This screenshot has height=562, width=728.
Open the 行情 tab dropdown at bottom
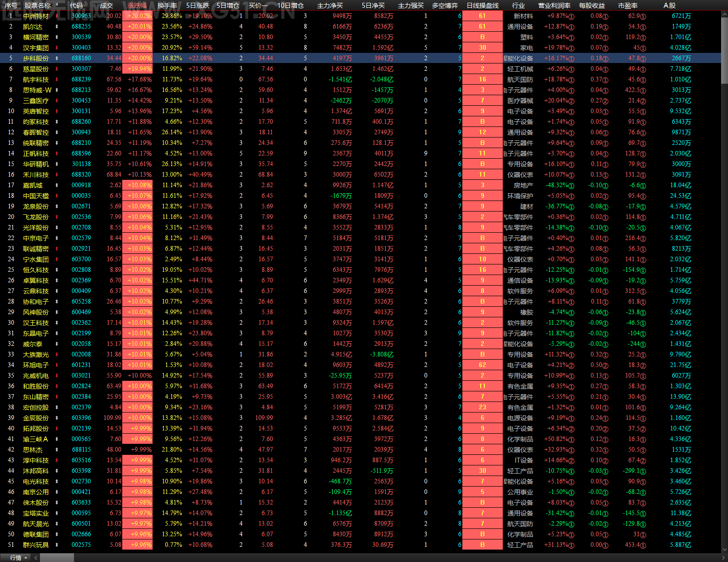coord(18,558)
